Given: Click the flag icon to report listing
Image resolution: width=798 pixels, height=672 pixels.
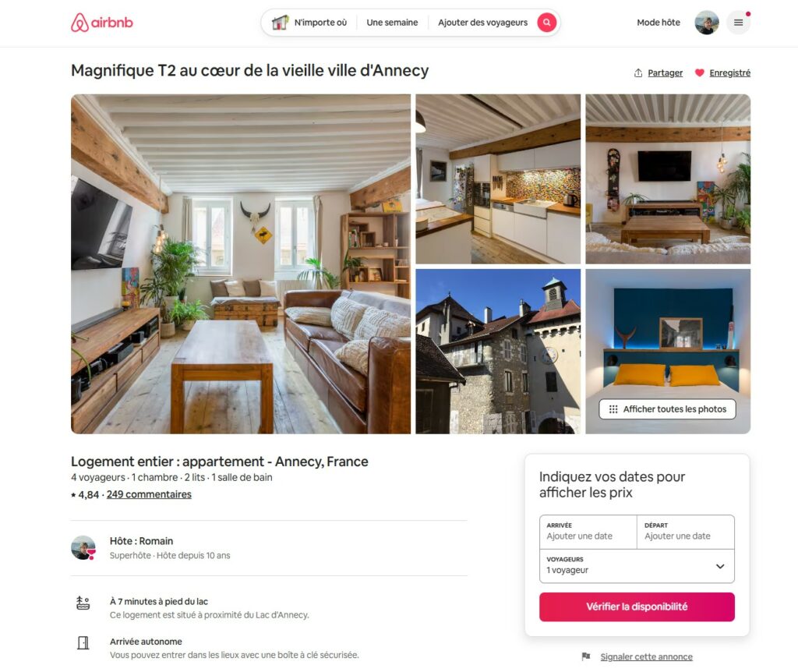Looking at the screenshot, I should tap(586, 656).
